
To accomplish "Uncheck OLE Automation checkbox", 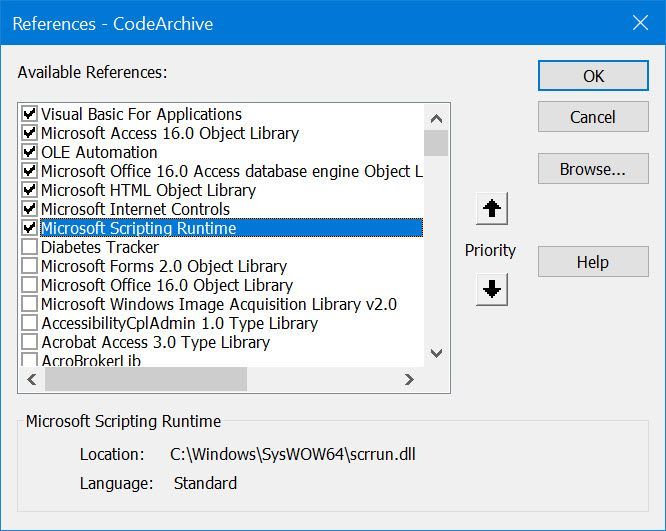I will click(29, 152).
